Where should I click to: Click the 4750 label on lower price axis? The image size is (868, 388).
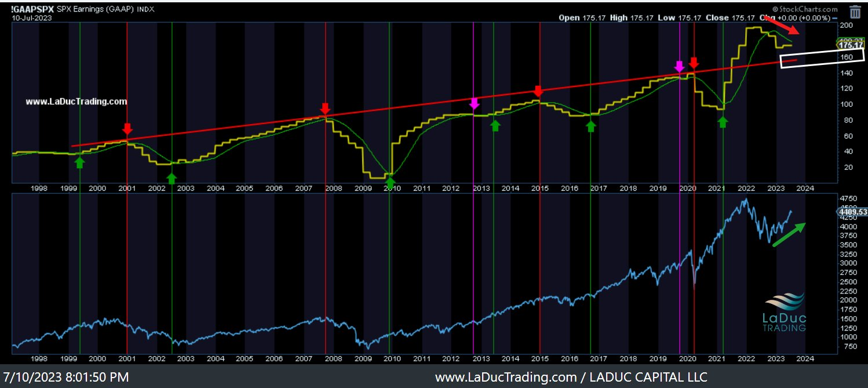click(x=848, y=198)
